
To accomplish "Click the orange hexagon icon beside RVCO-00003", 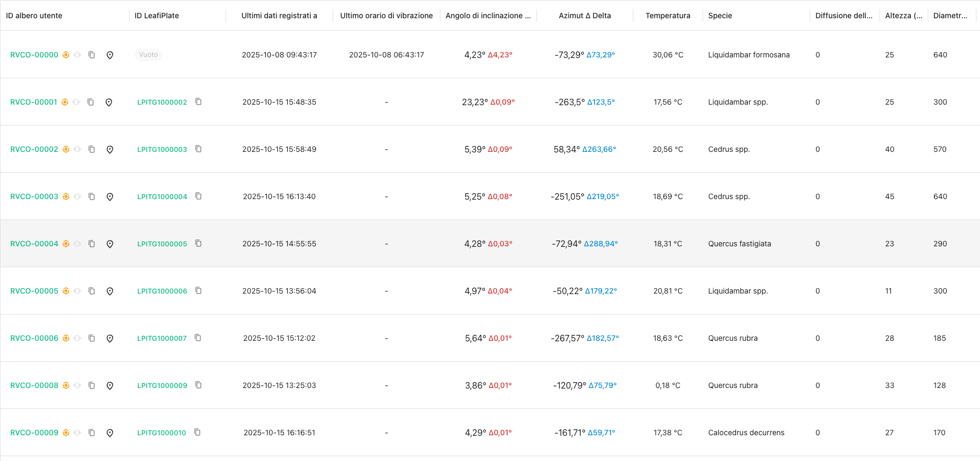I will [x=66, y=196].
